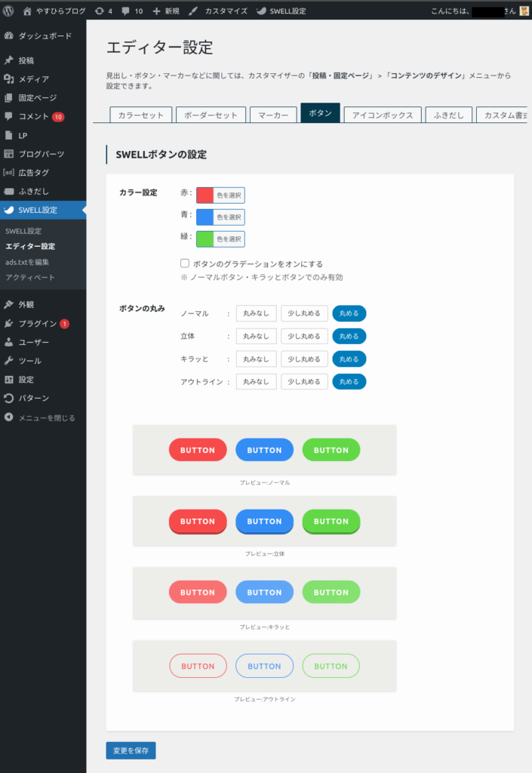Click the メディア icon
The width and height of the screenshot is (532, 773).
[x=9, y=79]
